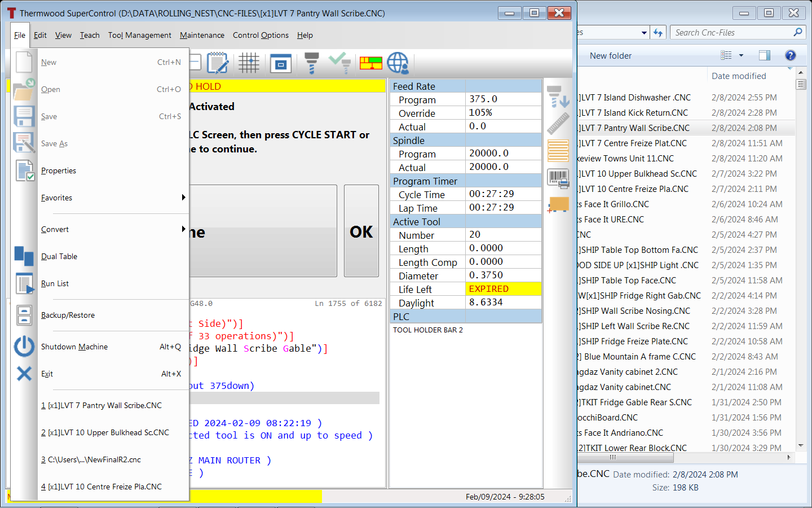Click the red-yellow nest layout icon

(x=371, y=63)
